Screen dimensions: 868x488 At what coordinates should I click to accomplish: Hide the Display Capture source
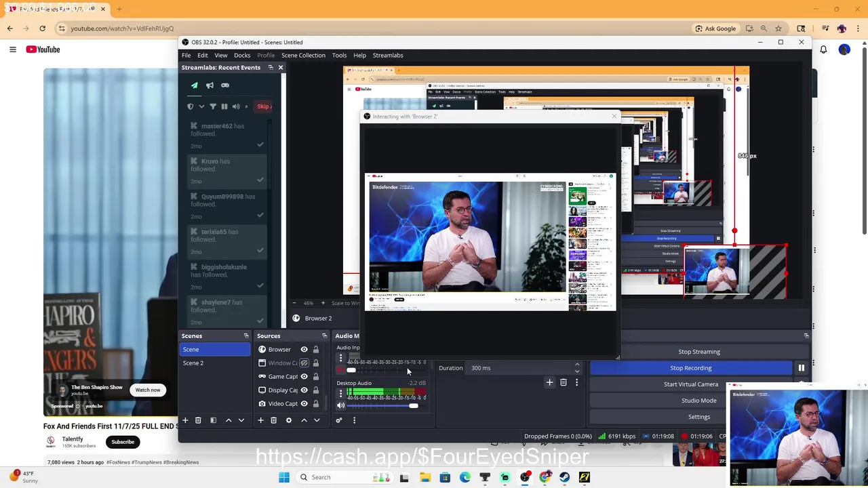pos(304,390)
